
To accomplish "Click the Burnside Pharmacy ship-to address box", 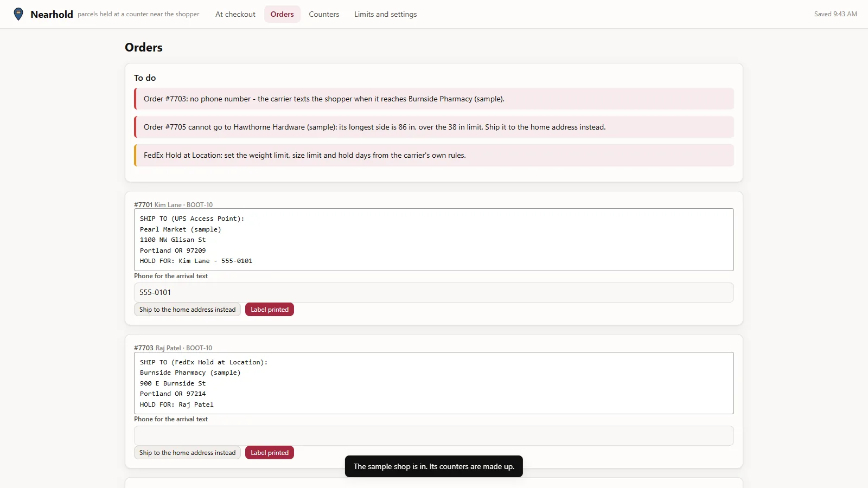I will click(434, 383).
